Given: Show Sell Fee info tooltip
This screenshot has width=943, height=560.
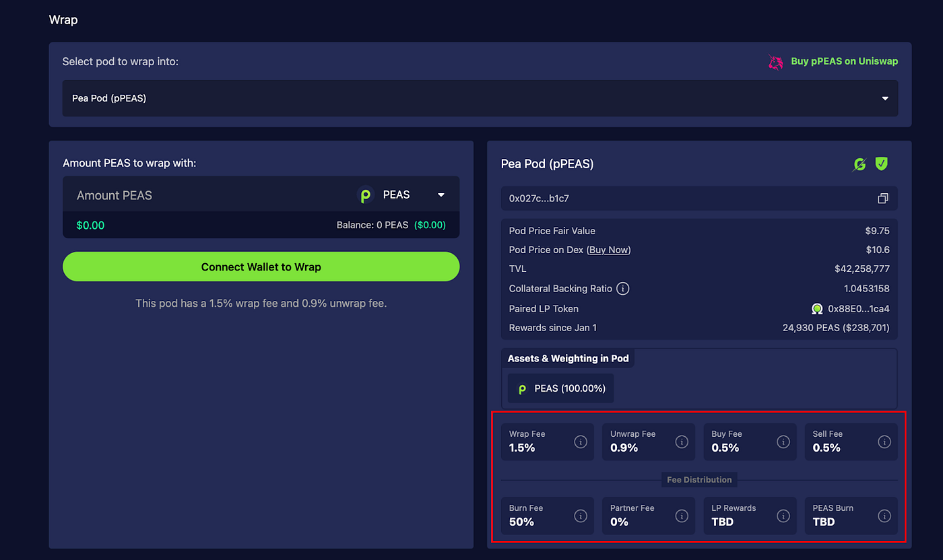Looking at the screenshot, I should pos(884,442).
